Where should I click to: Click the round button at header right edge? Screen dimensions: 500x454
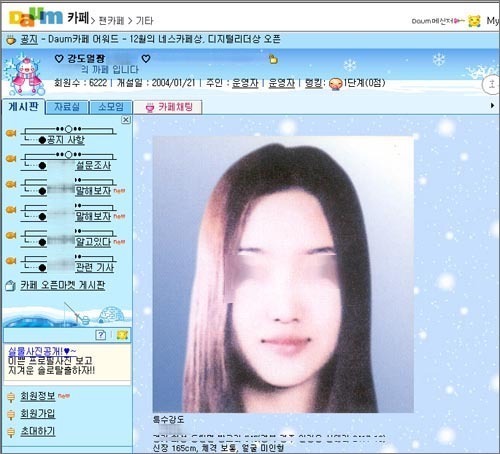491,85
